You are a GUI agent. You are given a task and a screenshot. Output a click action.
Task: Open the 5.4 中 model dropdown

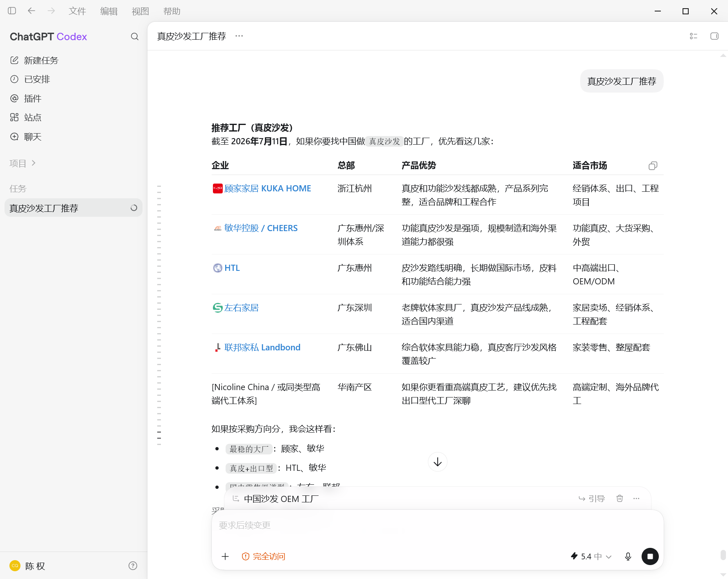pos(591,556)
